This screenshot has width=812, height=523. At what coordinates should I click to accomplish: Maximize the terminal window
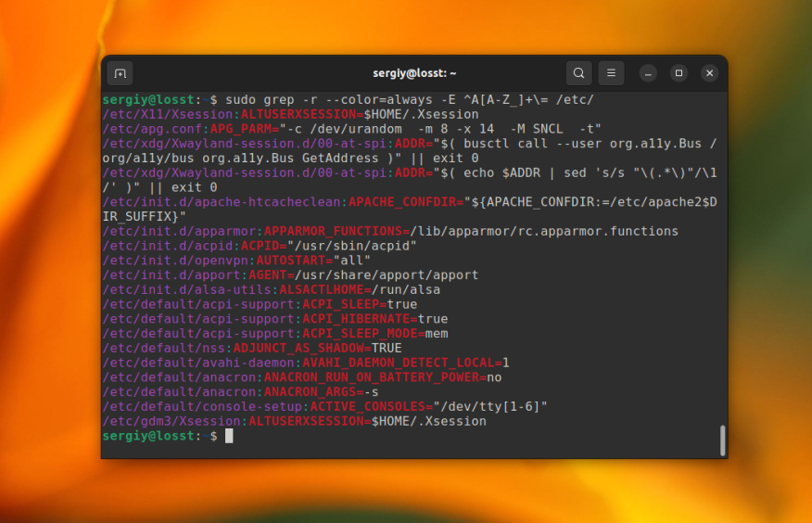click(x=679, y=73)
